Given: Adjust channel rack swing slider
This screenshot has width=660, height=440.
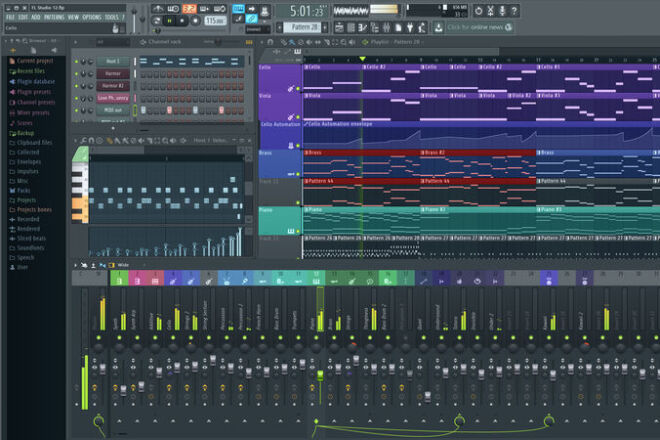Looking at the screenshot, I should pos(217,42).
